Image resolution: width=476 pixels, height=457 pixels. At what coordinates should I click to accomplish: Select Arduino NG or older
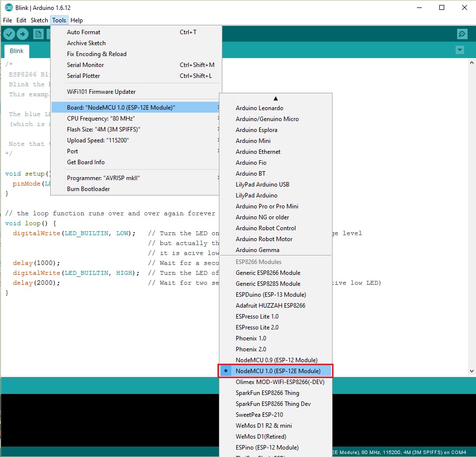click(275, 217)
